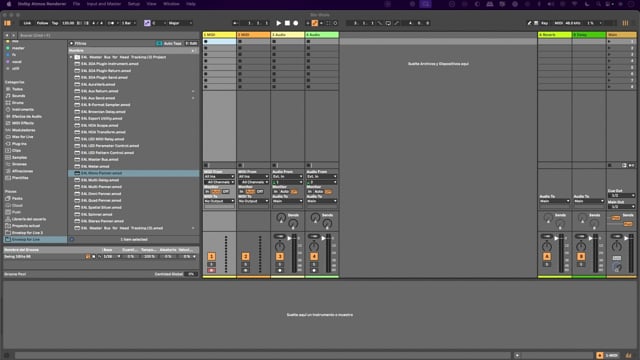This screenshot has height=360, width=640.
Task: Collapse the E4L Master Bus project folder
Action: click(71, 57)
